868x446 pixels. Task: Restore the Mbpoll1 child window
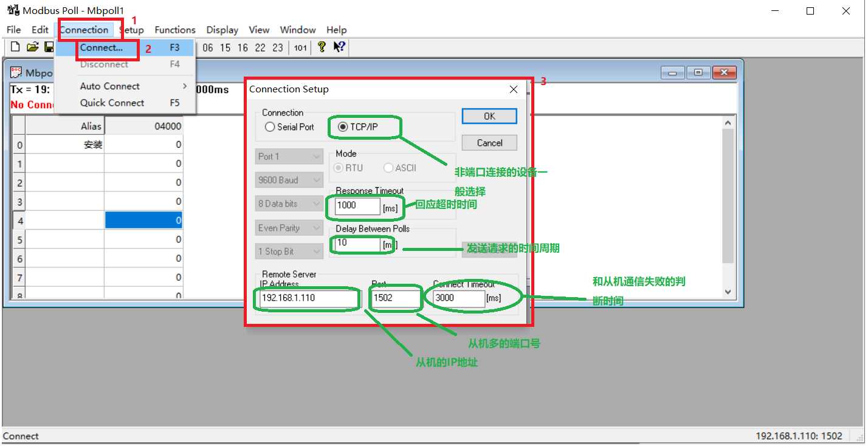pyautogui.click(x=698, y=73)
